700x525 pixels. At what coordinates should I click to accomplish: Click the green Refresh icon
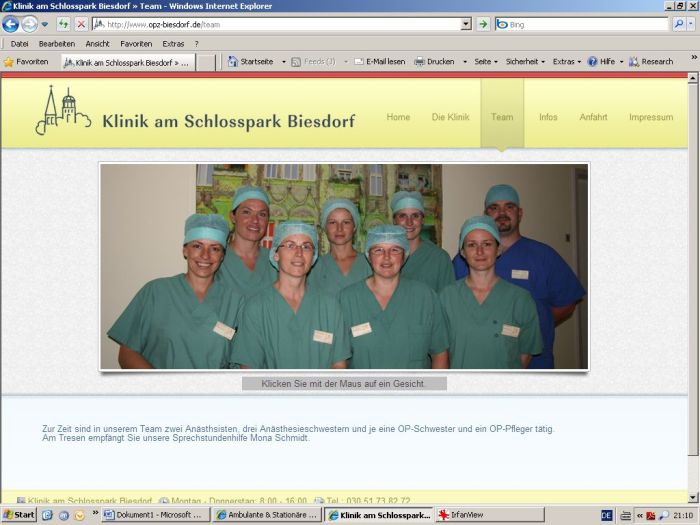pos(64,24)
